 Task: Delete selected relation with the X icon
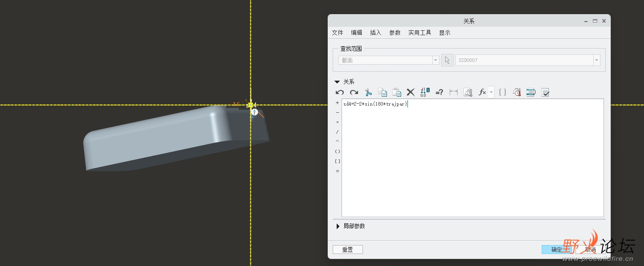[411, 92]
